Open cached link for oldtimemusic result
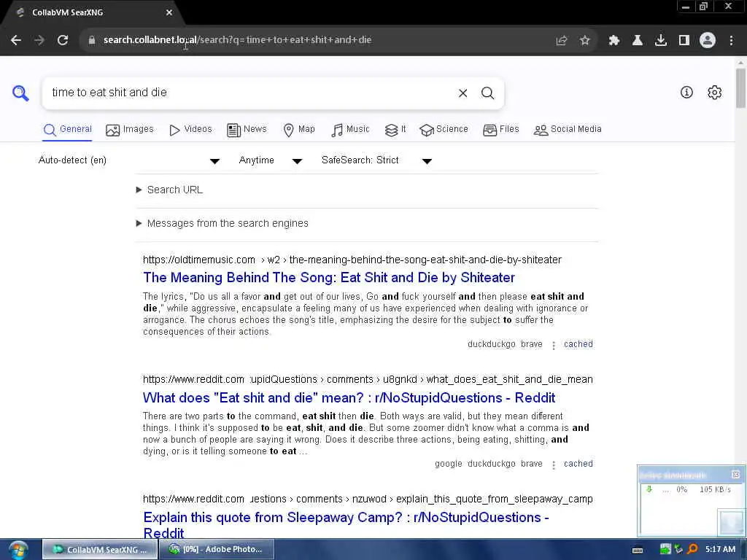Image resolution: width=747 pixels, height=560 pixels. [x=578, y=344]
